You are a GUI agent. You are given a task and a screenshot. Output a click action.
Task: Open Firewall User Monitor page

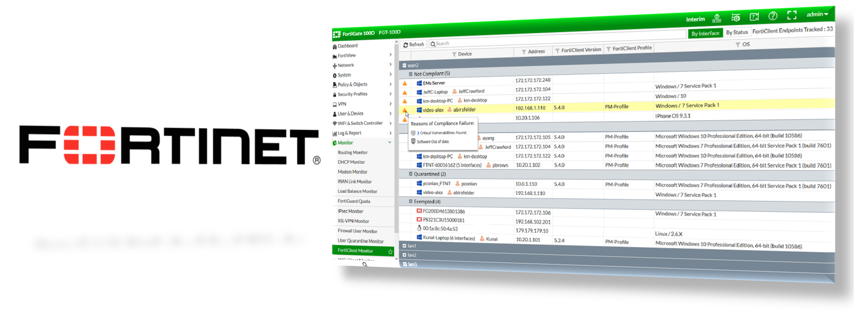click(x=357, y=231)
